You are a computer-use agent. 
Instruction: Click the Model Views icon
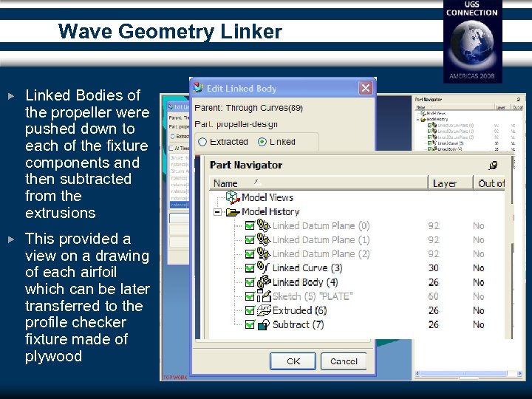coord(233,197)
